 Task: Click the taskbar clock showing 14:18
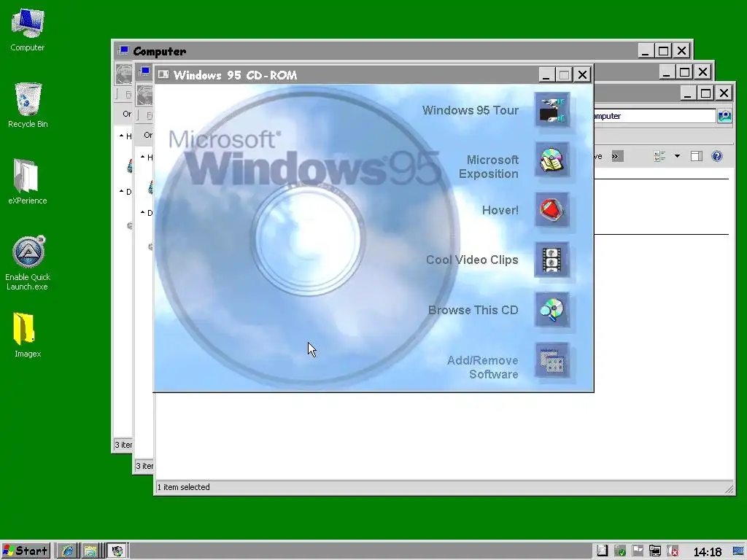tap(708, 551)
